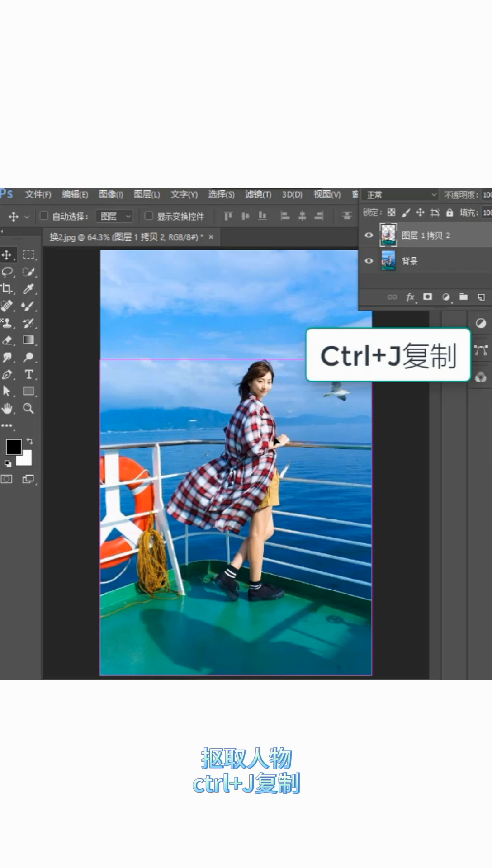Image resolution: width=492 pixels, height=868 pixels.
Task: Click the black foreground color swatch
Action: [x=13, y=447]
